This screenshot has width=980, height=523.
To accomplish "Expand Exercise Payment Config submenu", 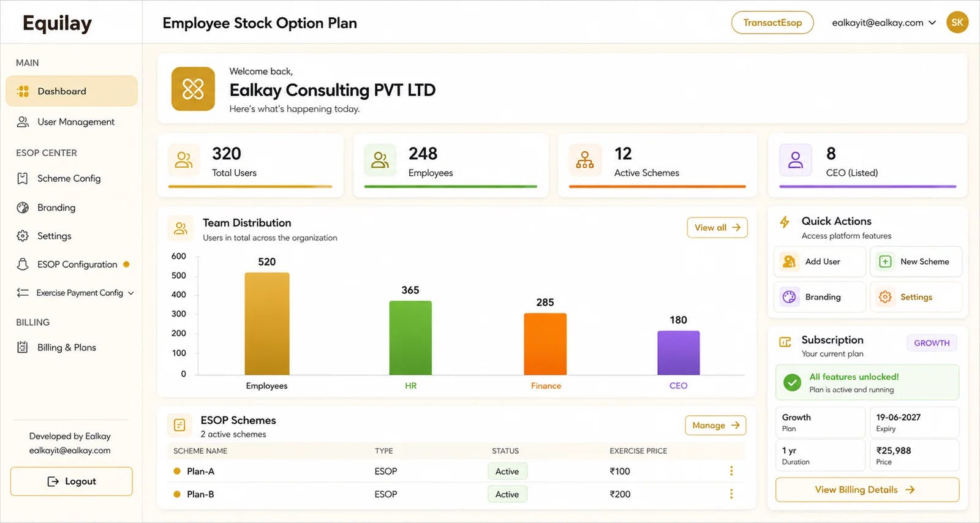I will pos(131,293).
